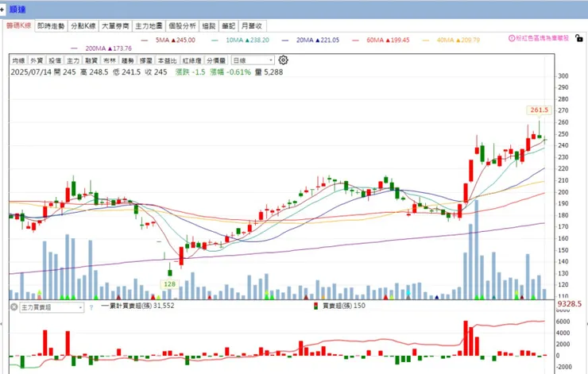Open the 分點K線 tab
This screenshot has width=588, height=374.
click(x=83, y=26)
